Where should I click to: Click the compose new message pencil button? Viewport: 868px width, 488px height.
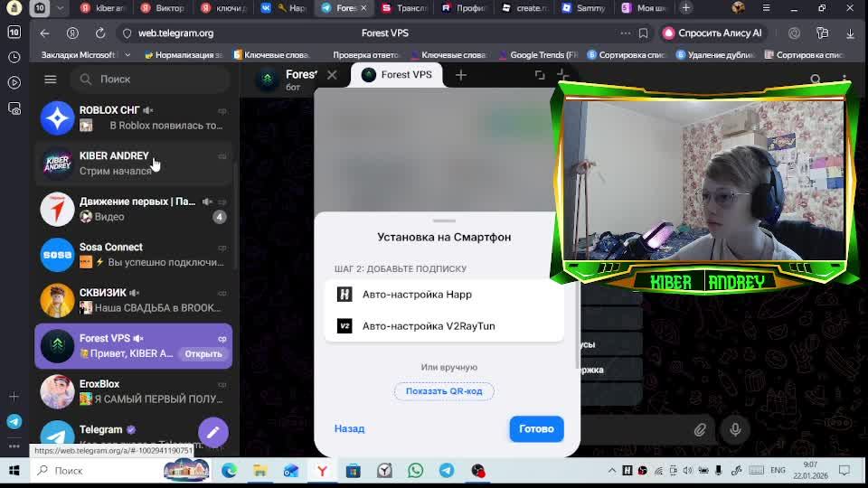click(213, 433)
